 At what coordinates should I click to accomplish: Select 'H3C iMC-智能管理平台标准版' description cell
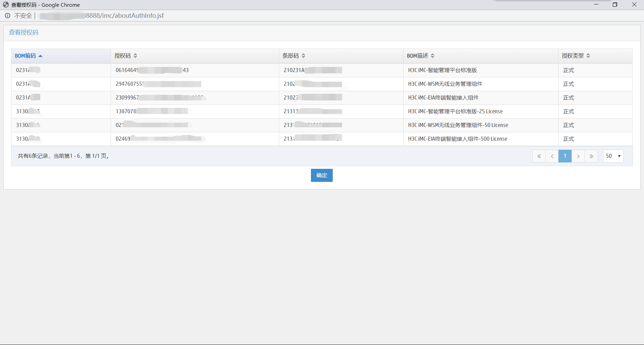point(442,70)
